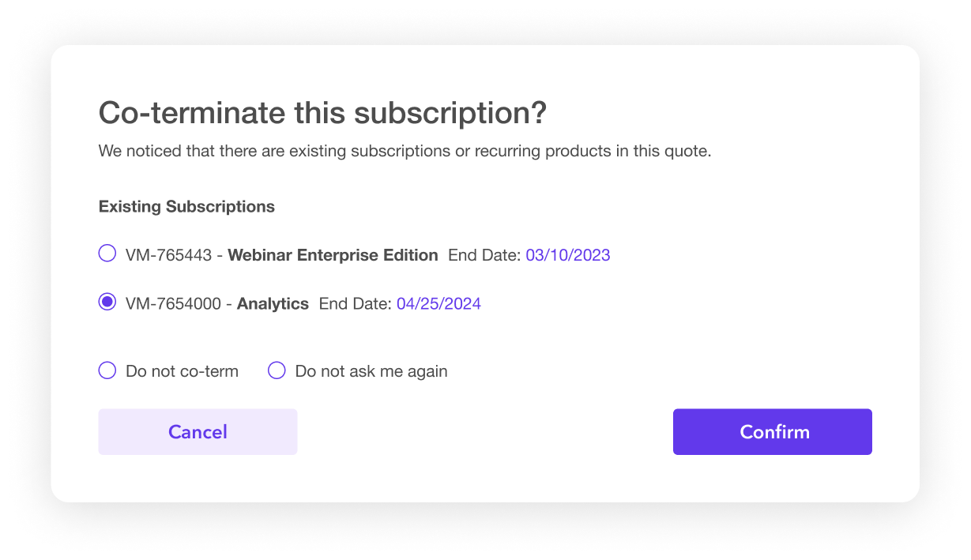
Task: Click the 03/10/2023 end date link
Action: (567, 255)
